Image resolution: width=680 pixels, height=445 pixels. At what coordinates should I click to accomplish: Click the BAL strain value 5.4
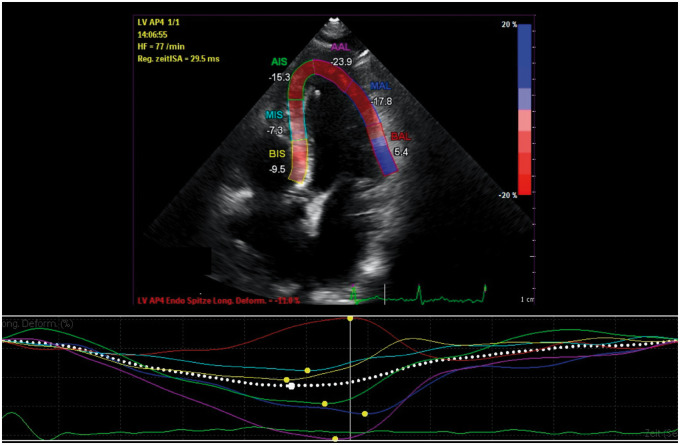401,151
